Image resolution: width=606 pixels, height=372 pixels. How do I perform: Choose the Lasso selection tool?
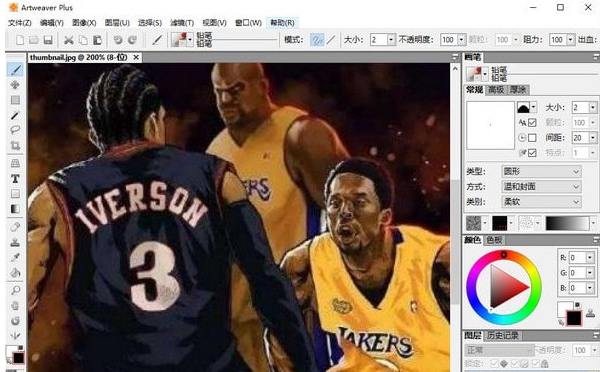[x=15, y=130]
